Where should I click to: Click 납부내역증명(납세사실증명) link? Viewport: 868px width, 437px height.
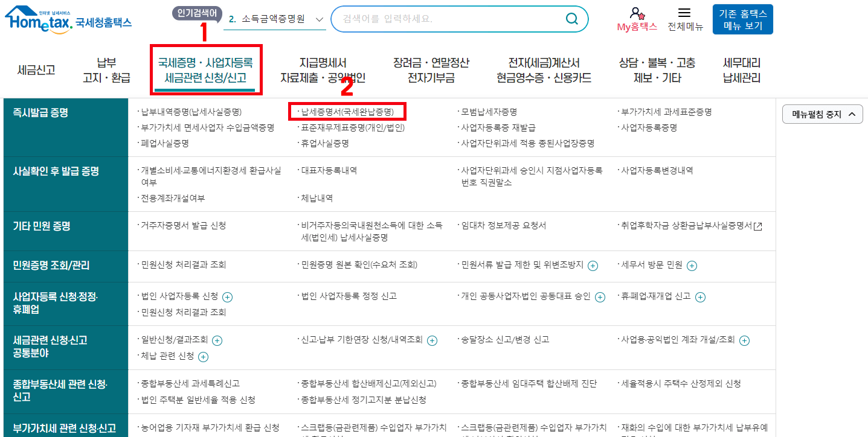(191, 112)
